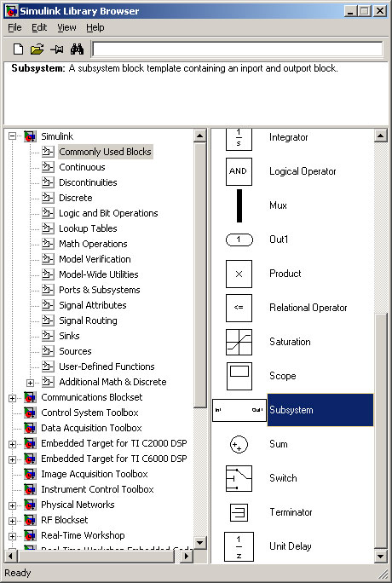Click the new model toolbar icon
This screenshot has height=583, width=392.
18,49
